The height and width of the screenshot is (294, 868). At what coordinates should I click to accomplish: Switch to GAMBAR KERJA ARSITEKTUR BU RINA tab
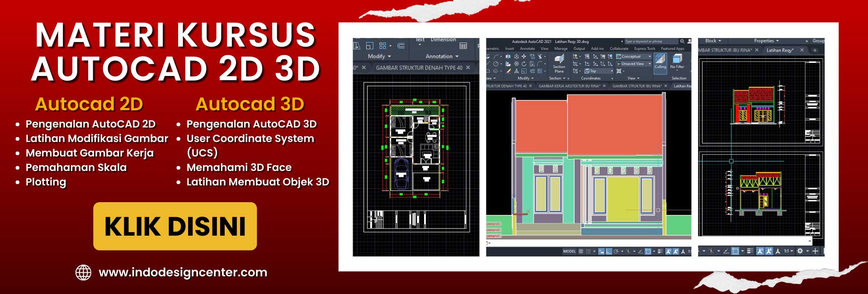click(570, 86)
